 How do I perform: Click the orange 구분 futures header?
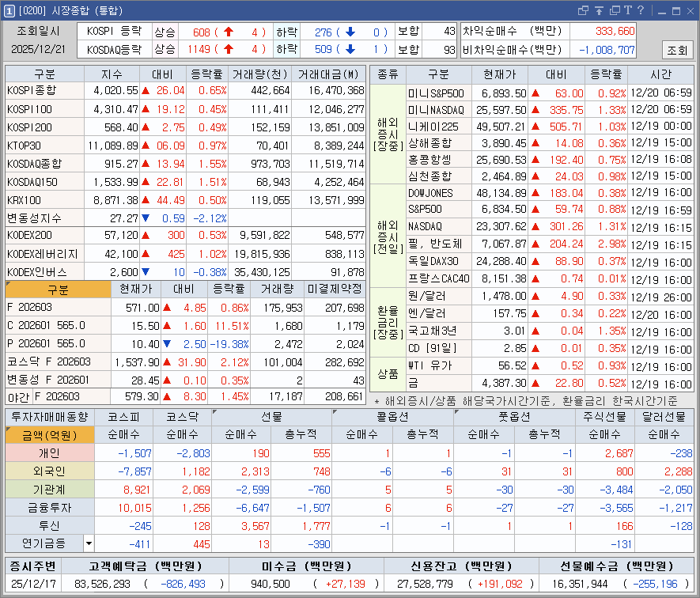click(58, 290)
